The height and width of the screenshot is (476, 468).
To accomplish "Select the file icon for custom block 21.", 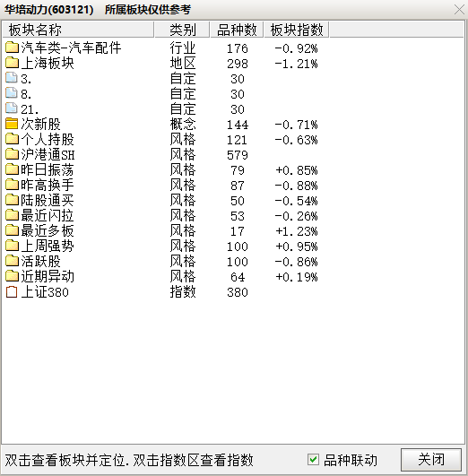I will tap(12, 108).
